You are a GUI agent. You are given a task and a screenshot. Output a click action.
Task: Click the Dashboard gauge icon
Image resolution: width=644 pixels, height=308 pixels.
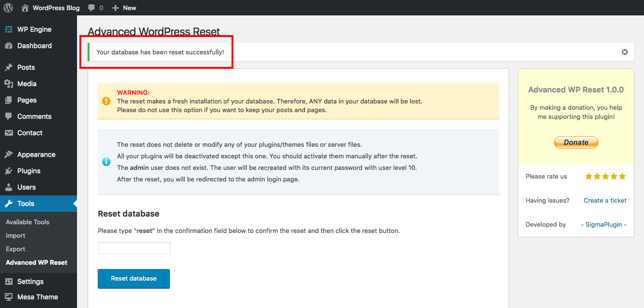point(9,46)
